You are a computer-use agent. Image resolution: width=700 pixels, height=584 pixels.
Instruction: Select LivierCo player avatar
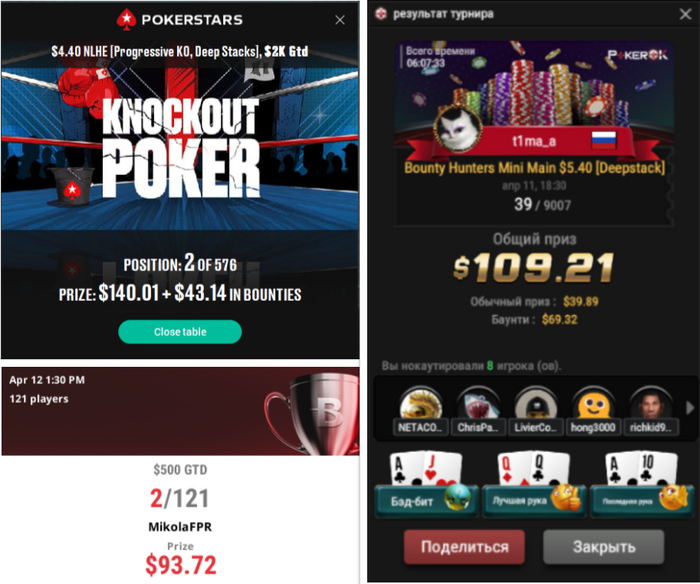pos(535,405)
